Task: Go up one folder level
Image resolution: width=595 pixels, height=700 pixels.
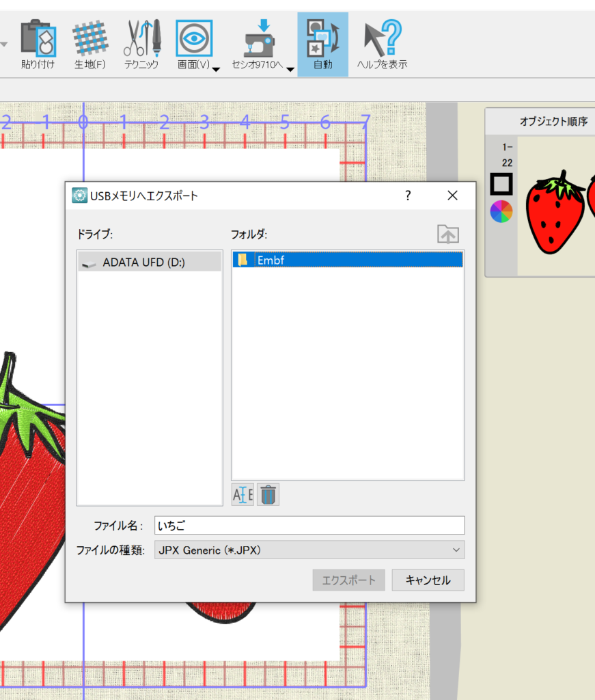Action: (448, 234)
